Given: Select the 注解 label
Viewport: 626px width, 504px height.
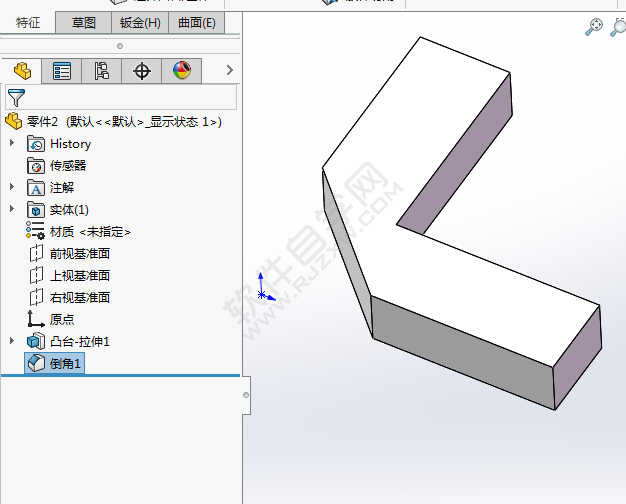Looking at the screenshot, I should pyautogui.click(x=62, y=188).
